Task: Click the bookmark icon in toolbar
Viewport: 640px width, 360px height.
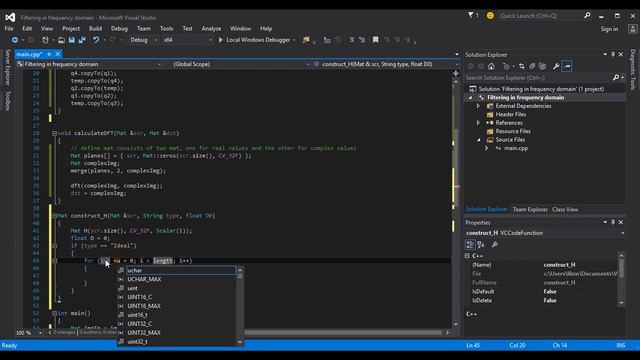Action: 376,40
